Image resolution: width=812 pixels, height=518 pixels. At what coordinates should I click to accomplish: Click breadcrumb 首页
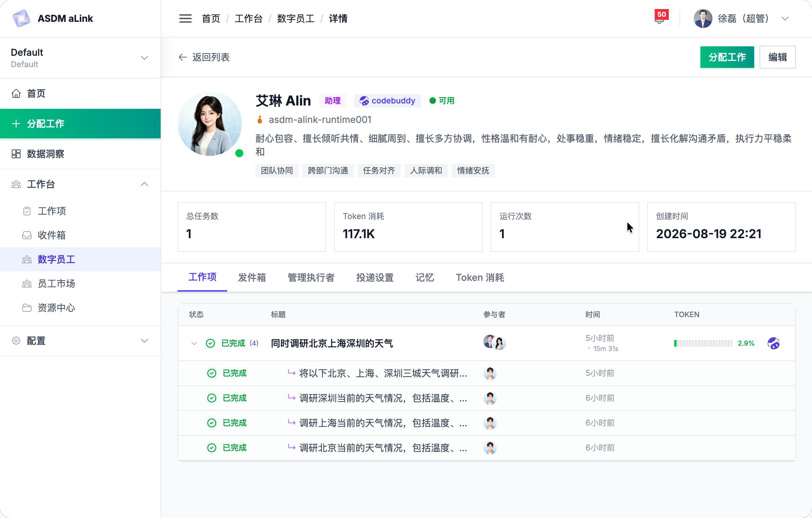coord(211,18)
